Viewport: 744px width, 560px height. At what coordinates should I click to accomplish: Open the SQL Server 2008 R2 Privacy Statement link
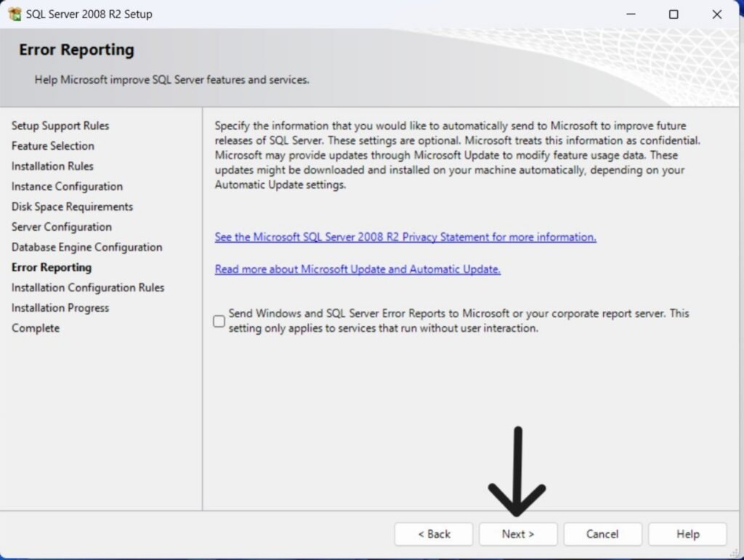pyautogui.click(x=405, y=237)
